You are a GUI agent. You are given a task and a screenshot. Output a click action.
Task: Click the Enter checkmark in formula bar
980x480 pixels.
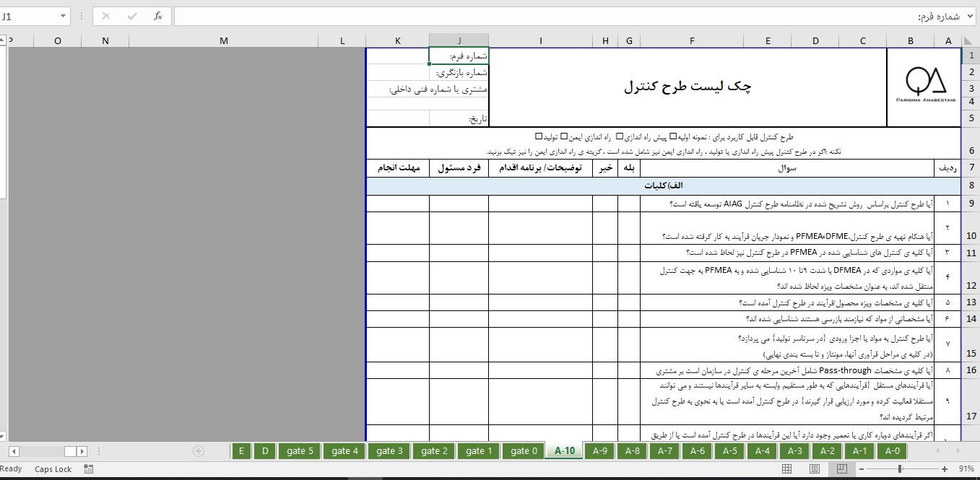[132, 15]
